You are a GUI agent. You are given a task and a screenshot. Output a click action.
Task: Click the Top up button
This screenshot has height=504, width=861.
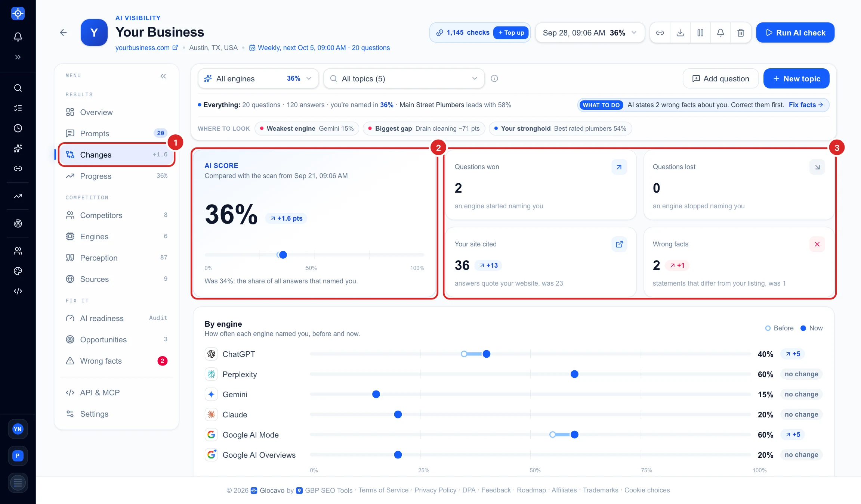point(511,32)
